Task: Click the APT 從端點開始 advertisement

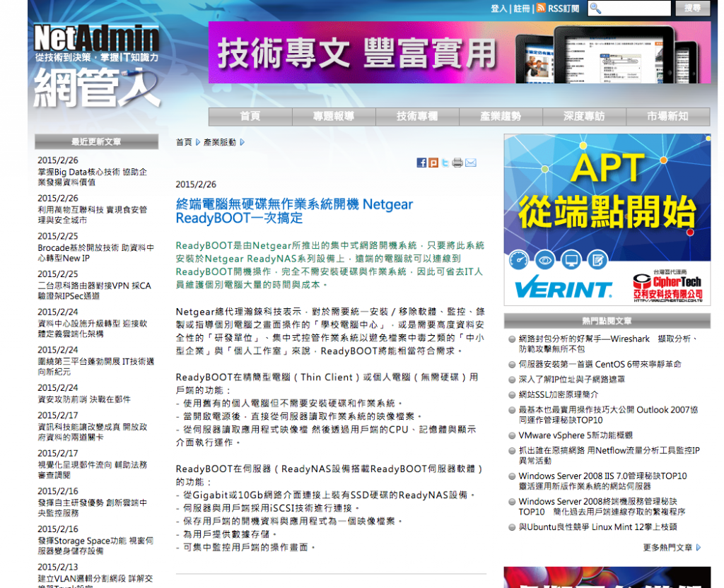Action: (607, 220)
